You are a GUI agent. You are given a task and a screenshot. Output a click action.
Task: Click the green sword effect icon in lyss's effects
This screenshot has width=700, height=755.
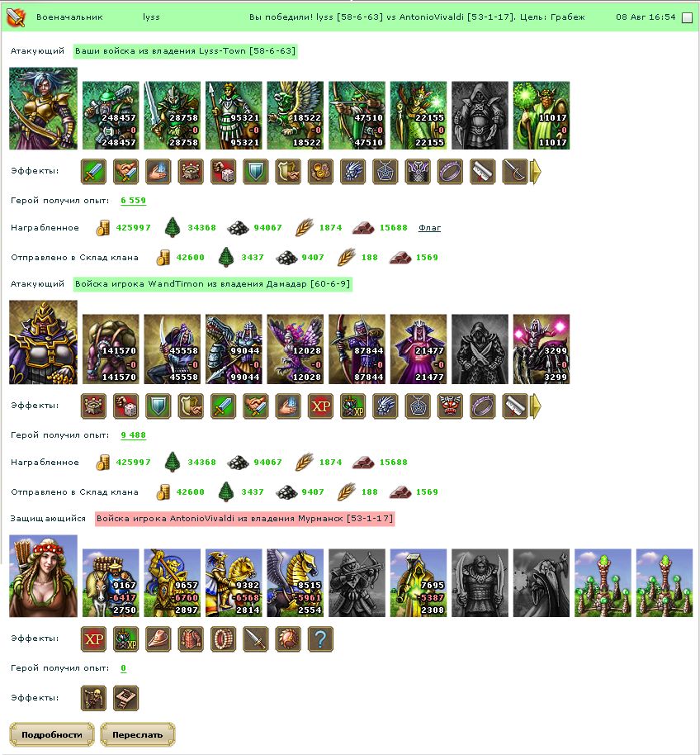click(x=93, y=172)
